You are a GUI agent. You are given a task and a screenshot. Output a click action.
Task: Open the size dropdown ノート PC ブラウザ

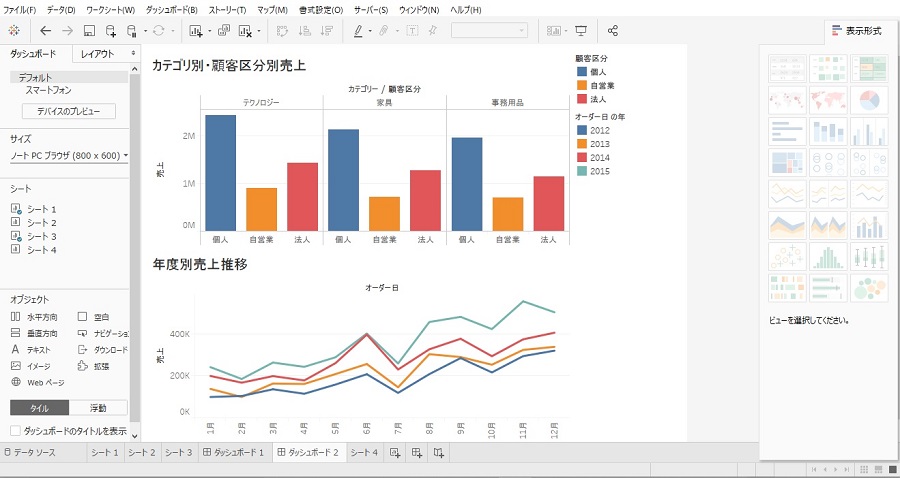point(68,156)
